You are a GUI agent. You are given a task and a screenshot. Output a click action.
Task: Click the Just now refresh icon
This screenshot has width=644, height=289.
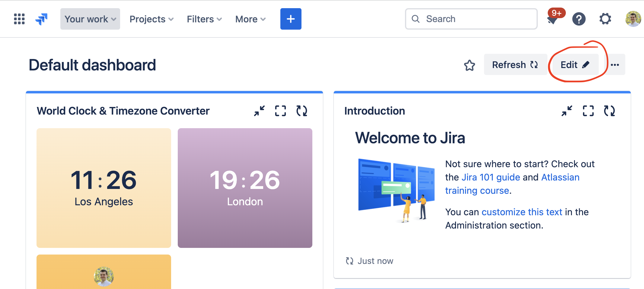[349, 261]
